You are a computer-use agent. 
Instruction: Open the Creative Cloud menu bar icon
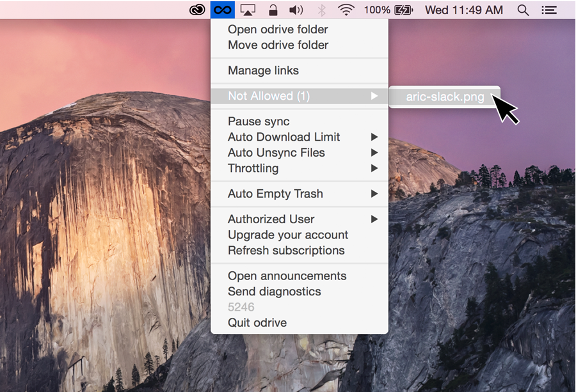(x=197, y=10)
